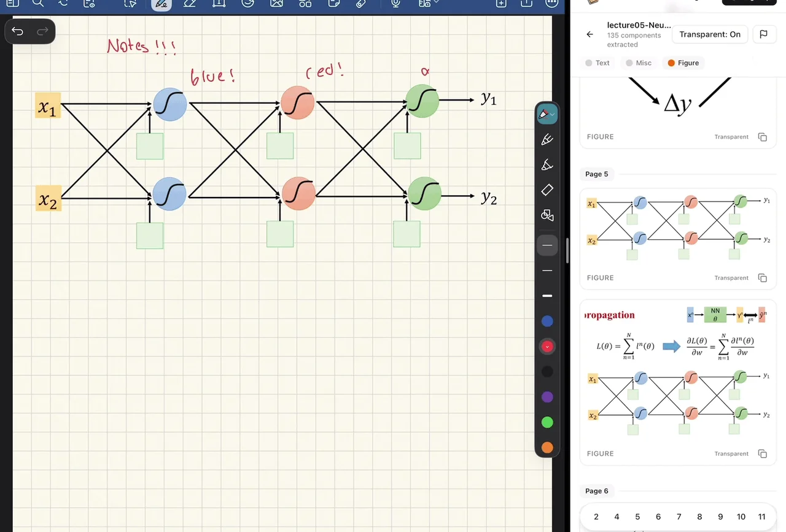Open the microphone recording tool

[x=396, y=3]
